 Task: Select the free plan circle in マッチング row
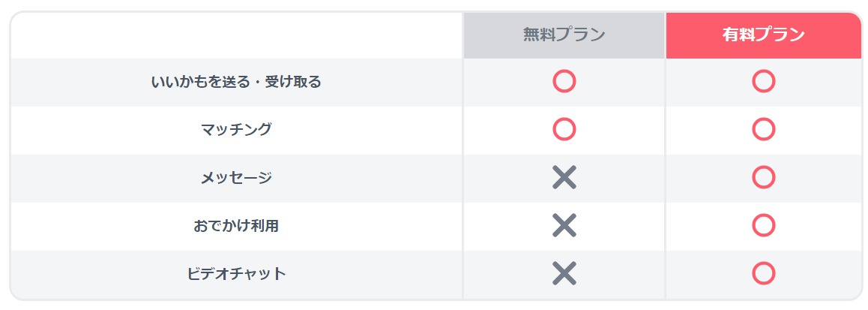click(564, 129)
